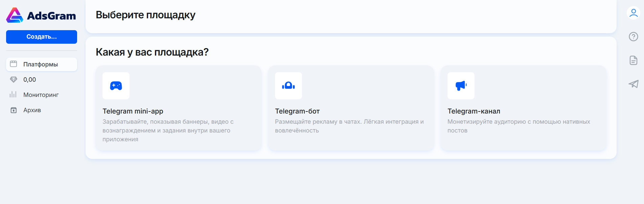Click the Архив box icon
Image resolution: width=644 pixels, height=204 pixels.
coord(14,110)
